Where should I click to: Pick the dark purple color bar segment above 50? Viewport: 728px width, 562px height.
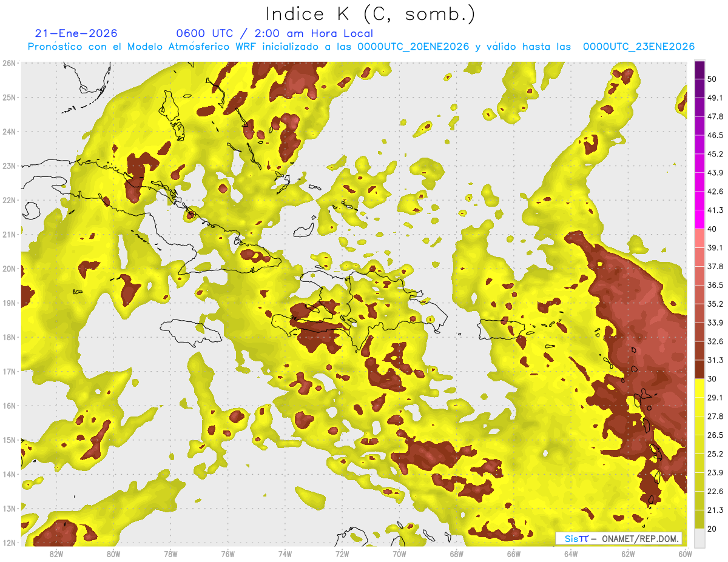point(700,70)
